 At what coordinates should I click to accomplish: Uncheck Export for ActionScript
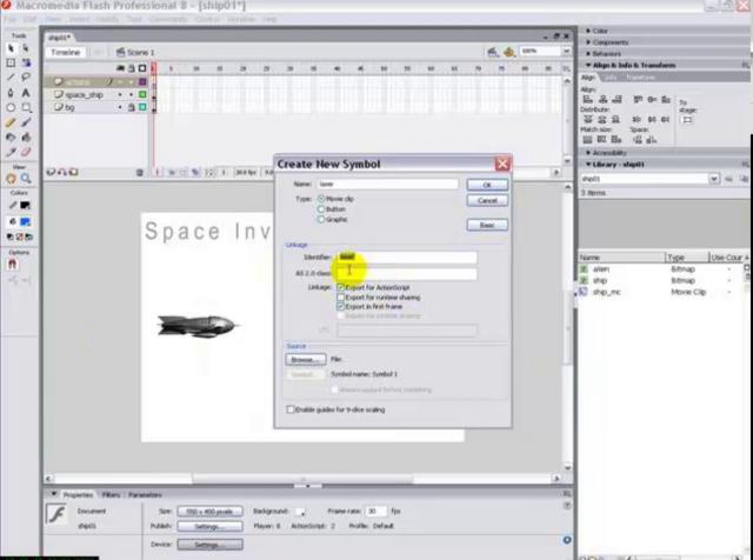(x=340, y=287)
